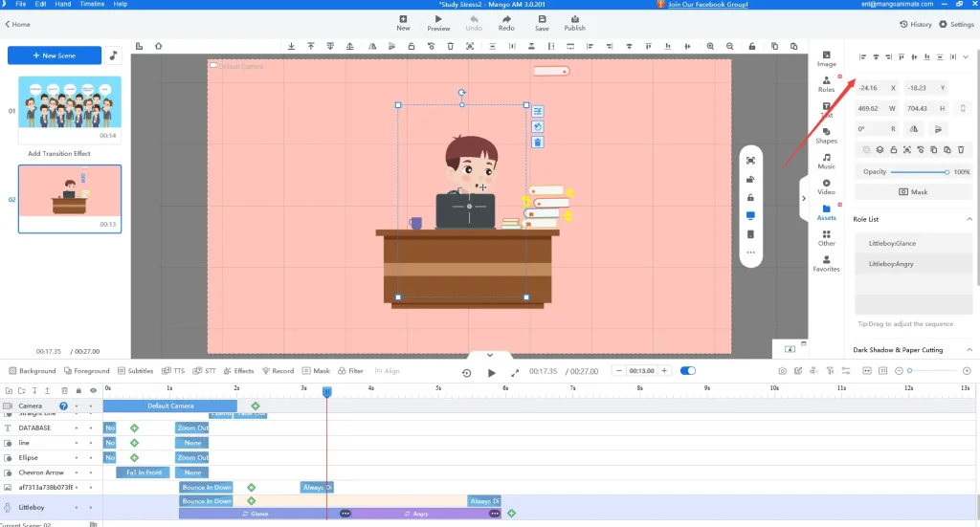The width and height of the screenshot is (980, 527).
Task: Open Effects in the timeline toolbar
Action: pos(239,371)
